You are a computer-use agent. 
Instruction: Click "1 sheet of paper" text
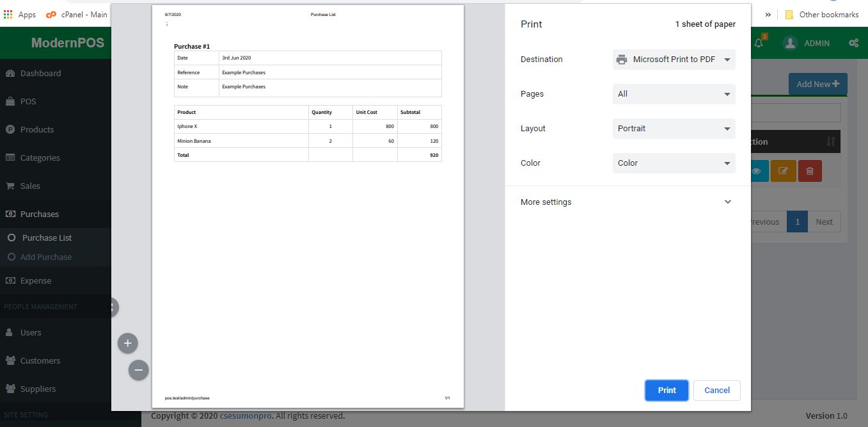705,24
